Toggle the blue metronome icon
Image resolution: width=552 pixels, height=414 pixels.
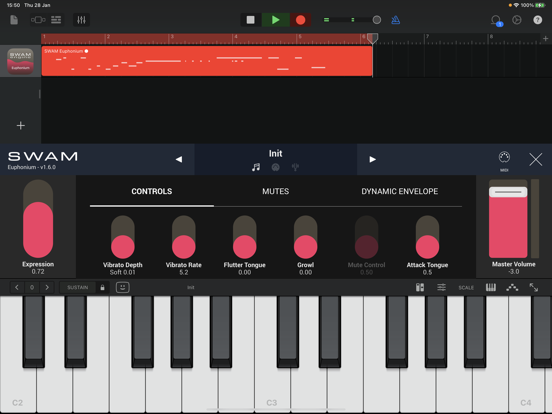[x=396, y=20]
